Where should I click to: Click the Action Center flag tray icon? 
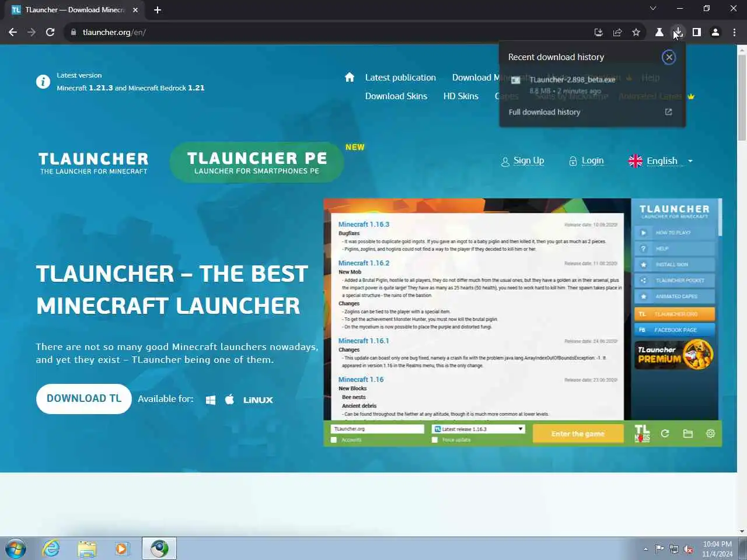pyautogui.click(x=659, y=549)
